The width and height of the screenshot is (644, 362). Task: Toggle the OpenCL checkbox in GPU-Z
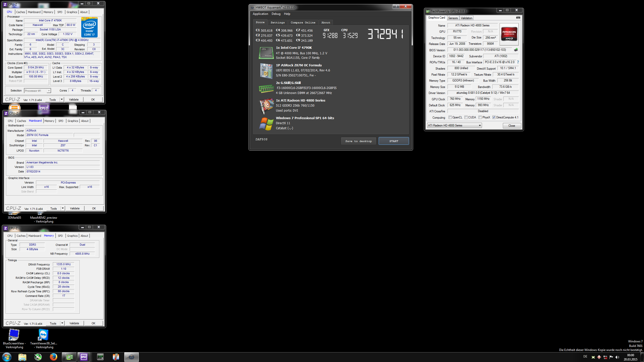pyautogui.click(x=450, y=117)
